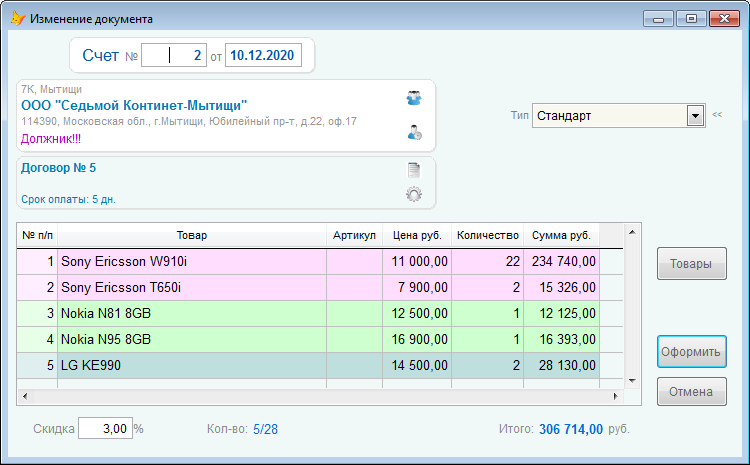This screenshot has width=750, height=465.
Task: Click the contract settings gear icon
Action: (414, 194)
